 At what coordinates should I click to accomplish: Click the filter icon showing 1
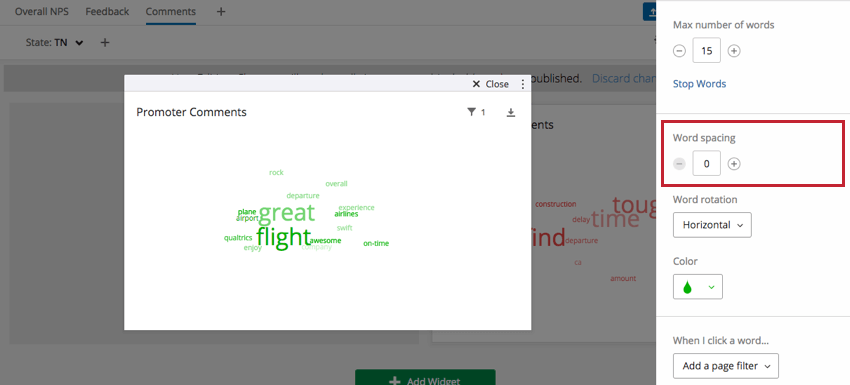476,112
